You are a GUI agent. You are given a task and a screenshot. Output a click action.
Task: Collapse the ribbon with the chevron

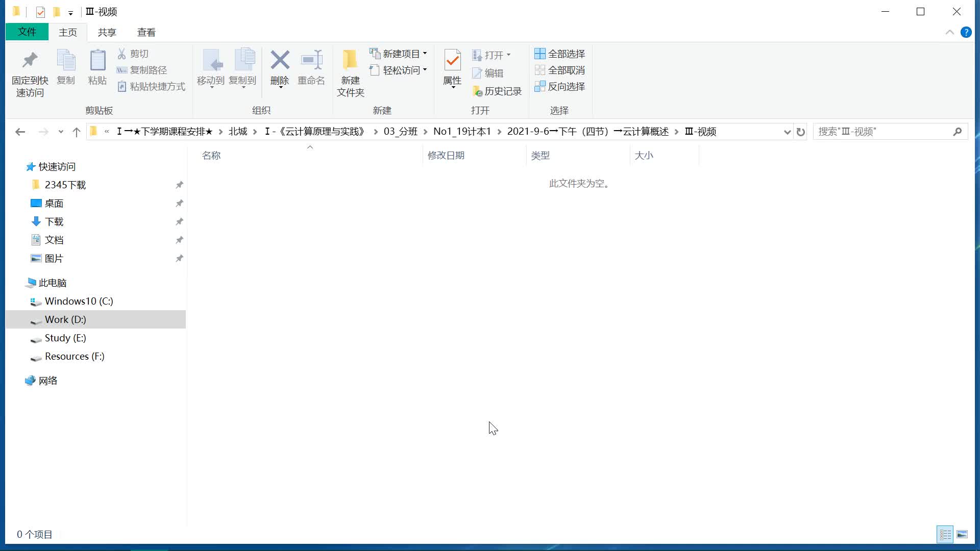click(x=949, y=32)
